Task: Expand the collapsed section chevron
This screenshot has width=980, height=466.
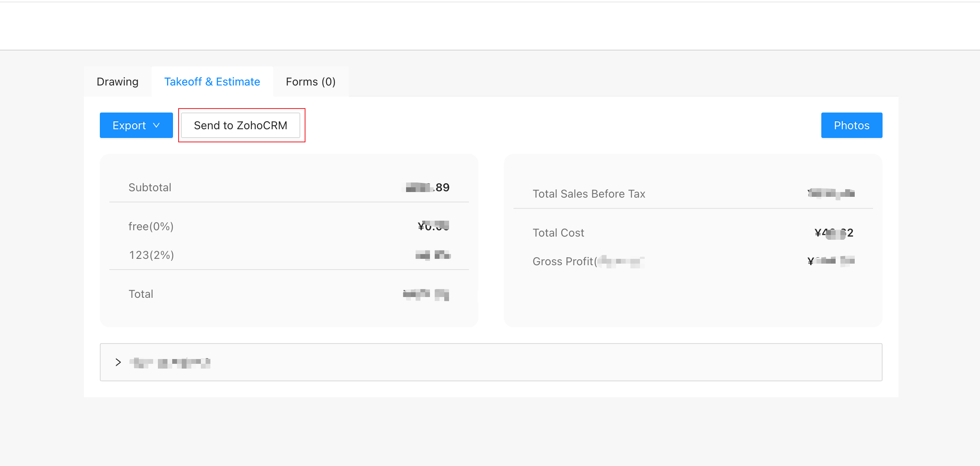Action: [x=118, y=362]
